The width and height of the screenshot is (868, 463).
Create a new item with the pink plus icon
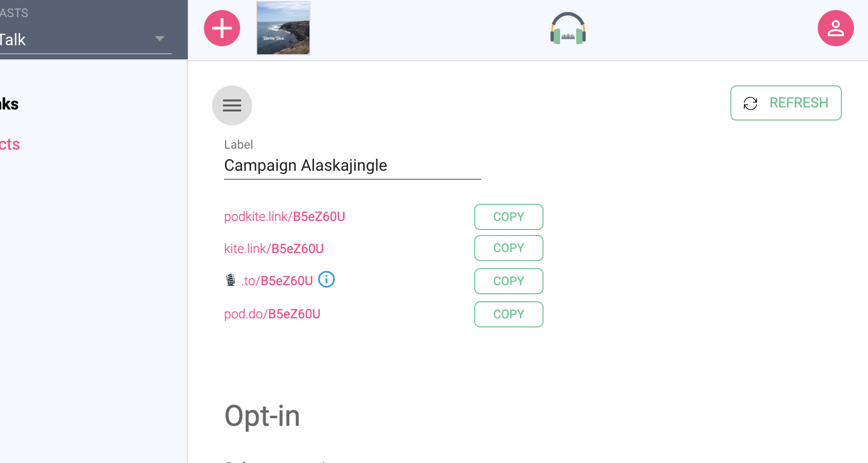point(222,28)
